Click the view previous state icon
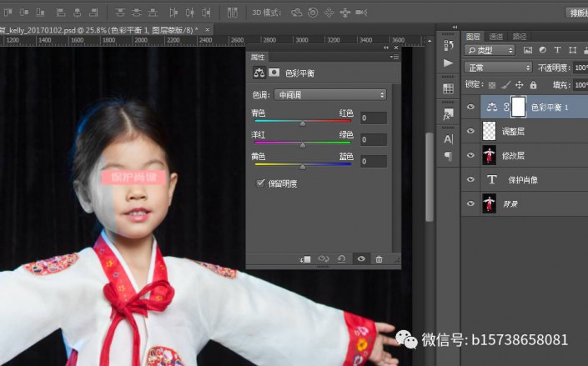The image size is (588, 366). [x=324, y=258]
